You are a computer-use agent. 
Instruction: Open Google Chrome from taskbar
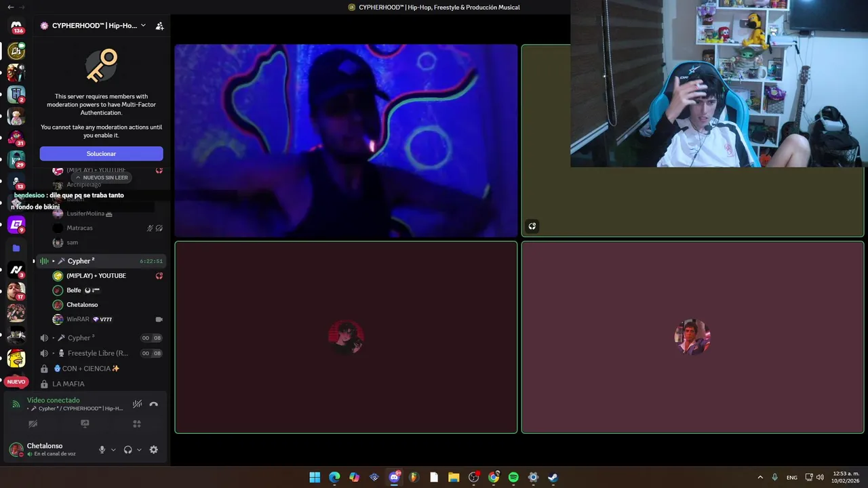[x=494, y=477]
